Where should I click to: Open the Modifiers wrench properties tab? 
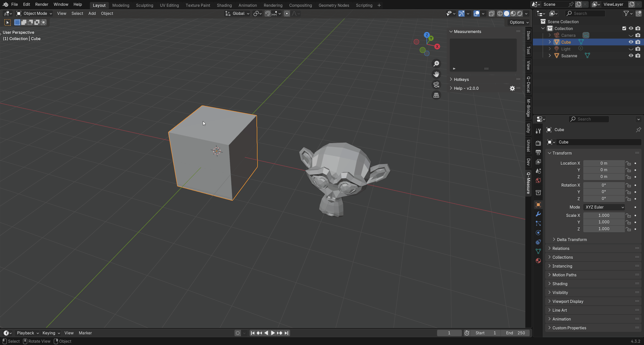click(x=538, y=214)
